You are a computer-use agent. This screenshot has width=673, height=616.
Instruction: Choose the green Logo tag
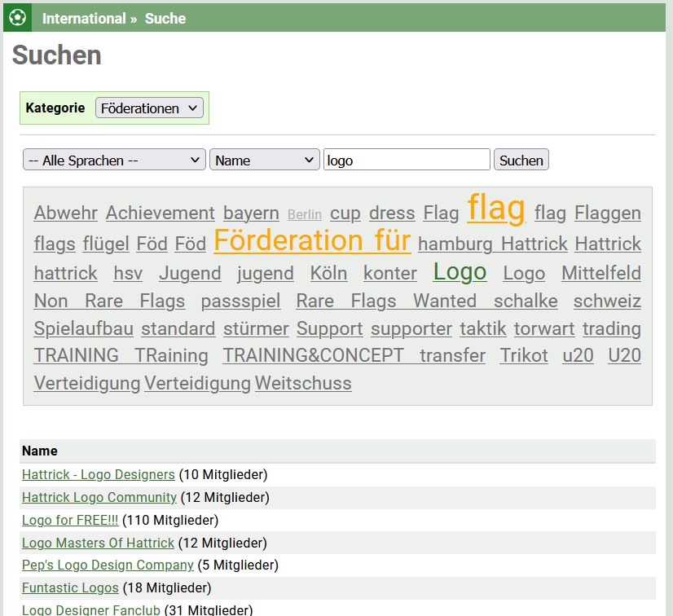pos(460,272)
